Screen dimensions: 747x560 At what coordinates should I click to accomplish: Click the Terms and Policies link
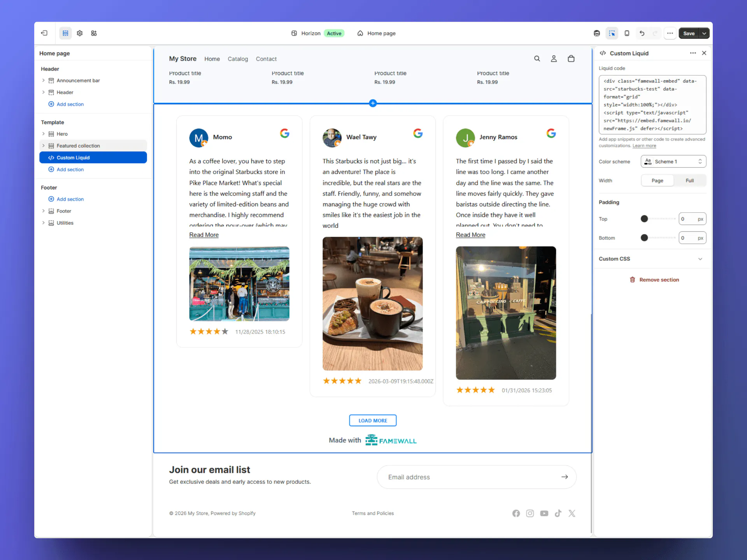(x=373, y=513)
